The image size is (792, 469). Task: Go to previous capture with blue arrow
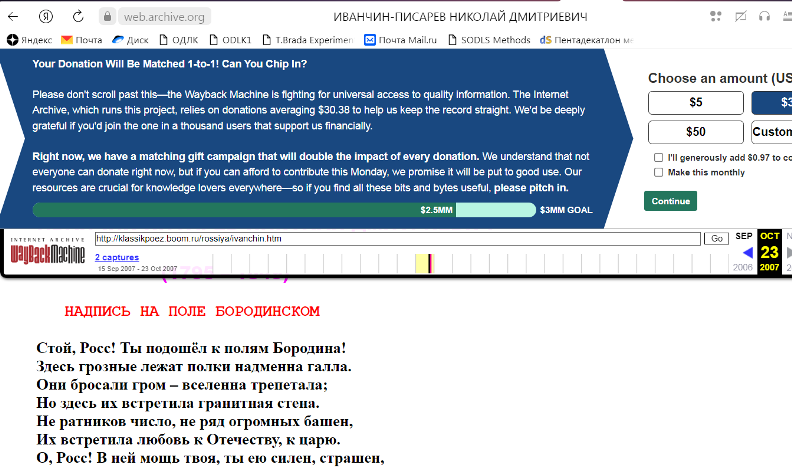pos(748,252)
